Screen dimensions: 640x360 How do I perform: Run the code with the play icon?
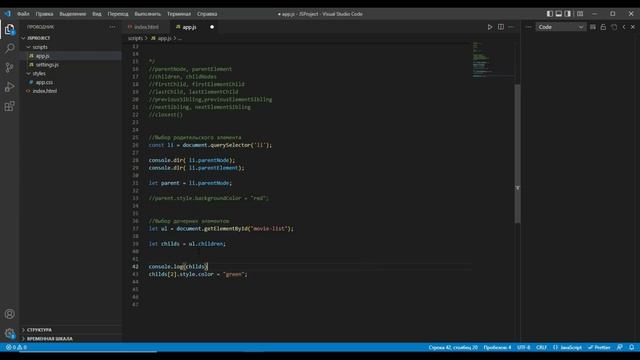click(x=490, y=27)
